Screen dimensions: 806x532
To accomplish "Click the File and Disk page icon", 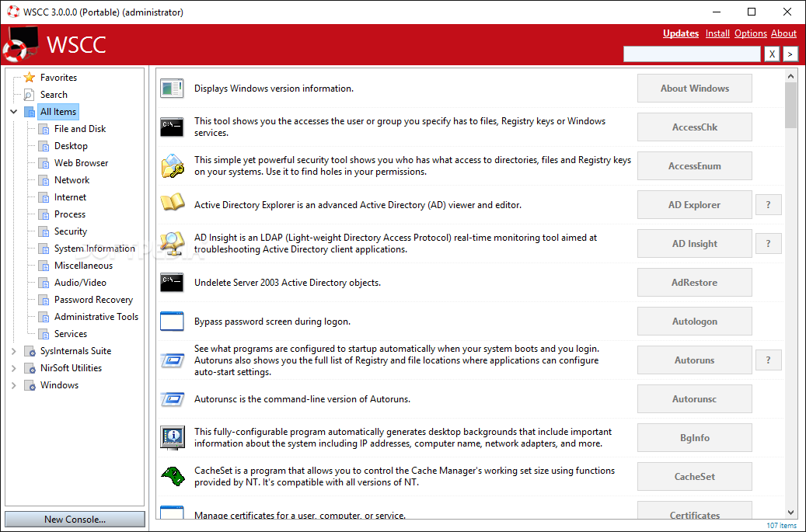I will (44, 129).
